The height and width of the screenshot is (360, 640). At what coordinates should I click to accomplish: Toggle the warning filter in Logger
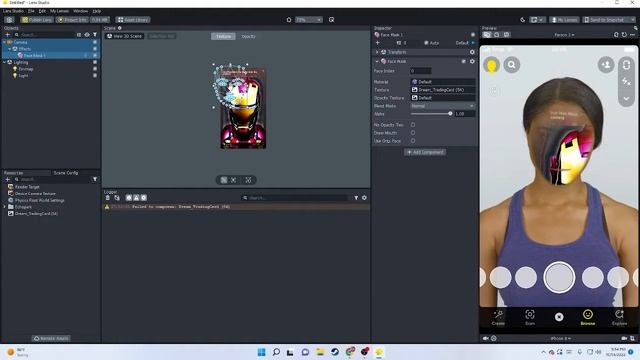click(x=136, y=198)
